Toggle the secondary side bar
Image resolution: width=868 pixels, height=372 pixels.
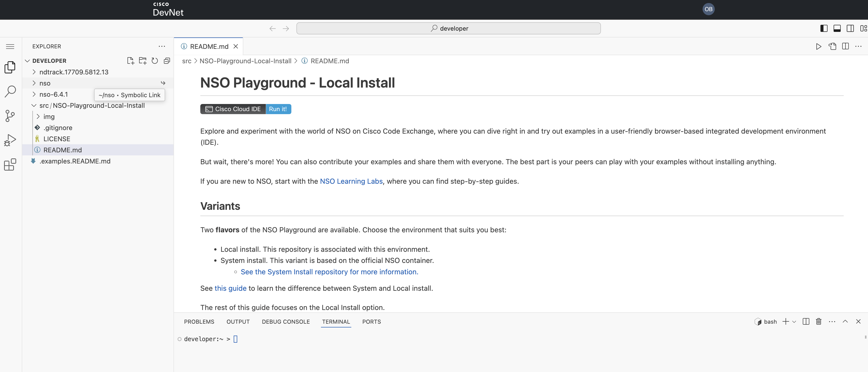coord(851,28)
